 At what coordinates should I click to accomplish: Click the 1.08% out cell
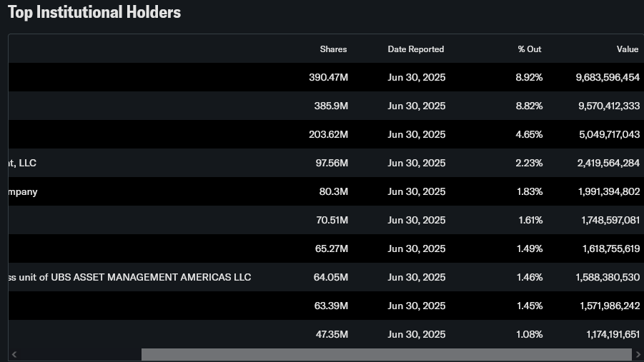coord(530,334)
